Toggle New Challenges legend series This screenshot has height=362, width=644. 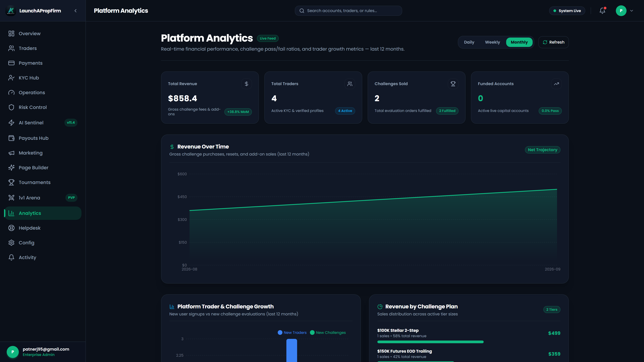[328, 333]
